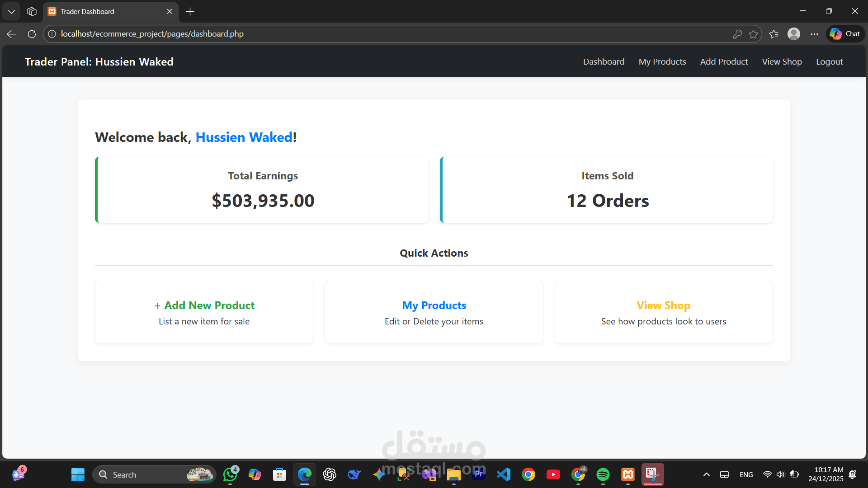Click Trader Panel: Hussien Waked title
The image size is (868, 488).
coord(99,62)
